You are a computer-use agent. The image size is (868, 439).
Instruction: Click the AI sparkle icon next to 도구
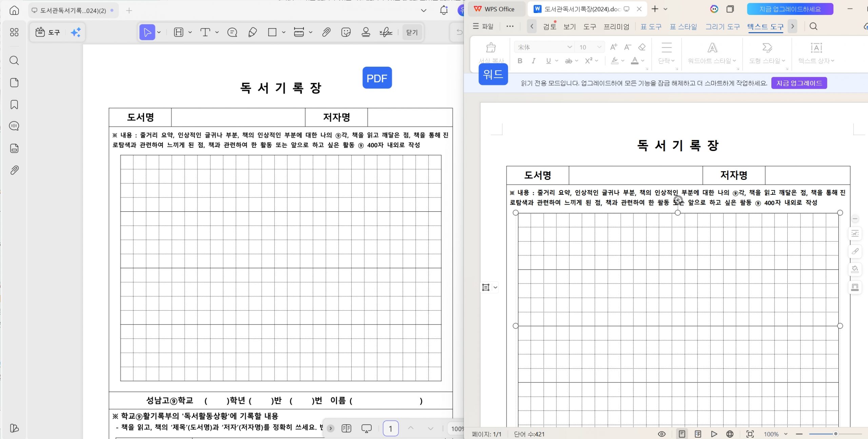coord(76,32)
